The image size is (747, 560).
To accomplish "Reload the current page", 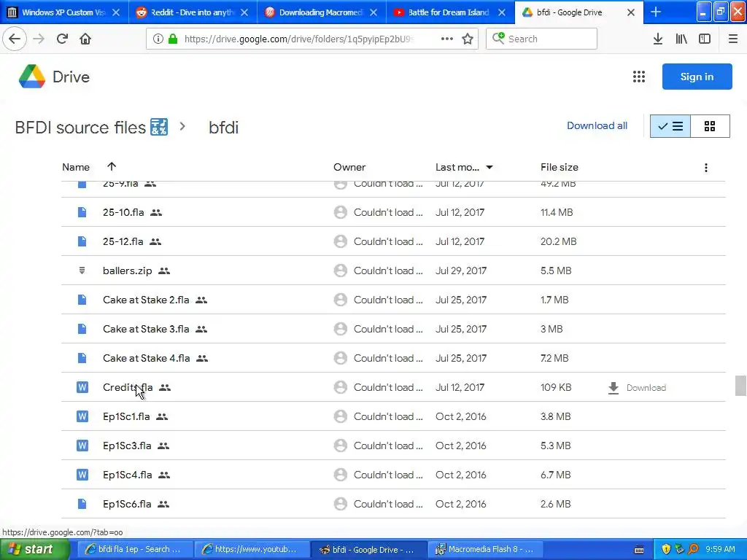I will point(62,39).
